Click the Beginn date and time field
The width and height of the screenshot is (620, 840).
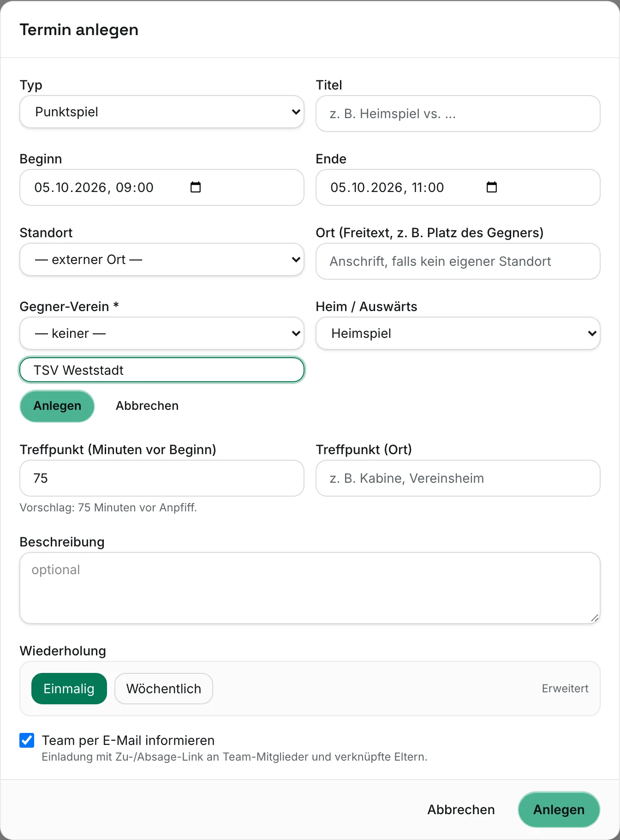click(162, 187)
